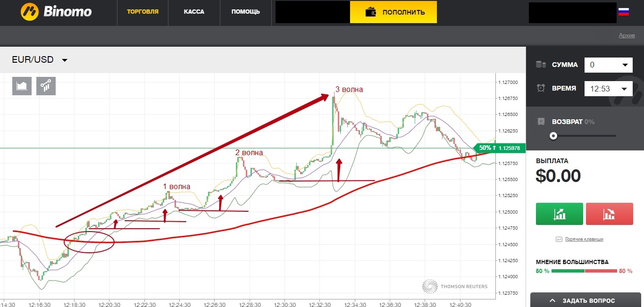Click the ВОЗВРАТ refund icon
This screenshot has height=307, width=644.
coord(541,122)
